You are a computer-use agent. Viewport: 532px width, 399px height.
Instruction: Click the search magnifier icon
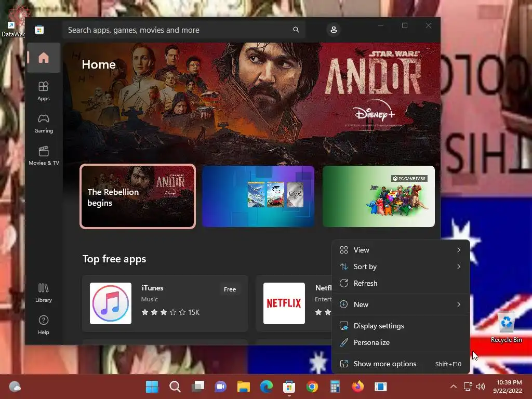(296, 30)
